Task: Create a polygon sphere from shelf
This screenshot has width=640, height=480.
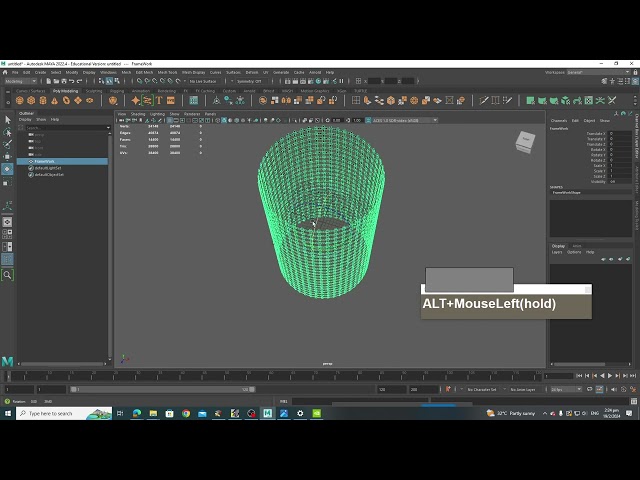Action: 19,100
